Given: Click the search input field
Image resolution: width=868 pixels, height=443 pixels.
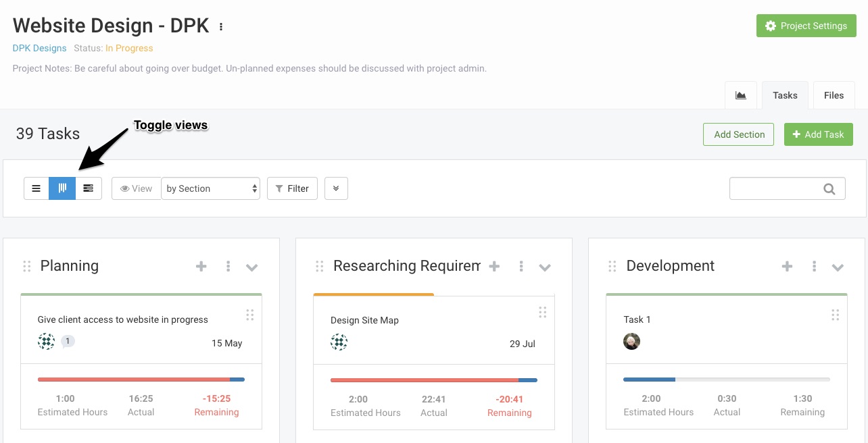Looking at the screenshot, I should [777, 188].
